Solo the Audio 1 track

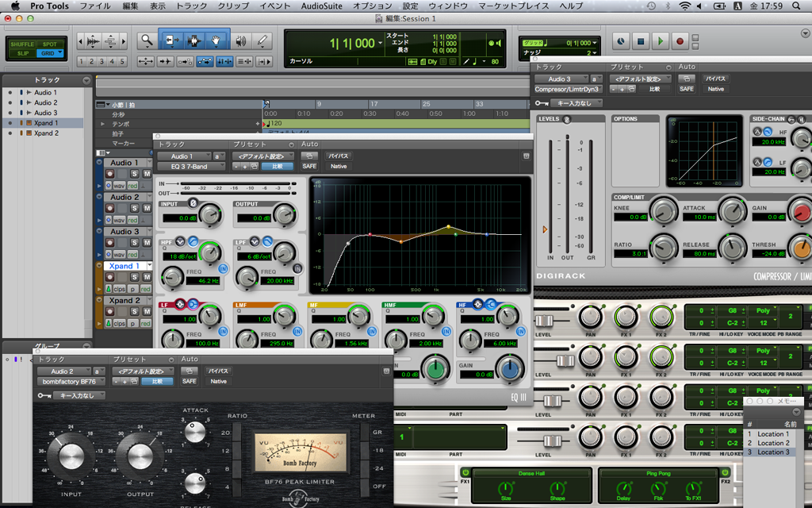tap(134, 174)
